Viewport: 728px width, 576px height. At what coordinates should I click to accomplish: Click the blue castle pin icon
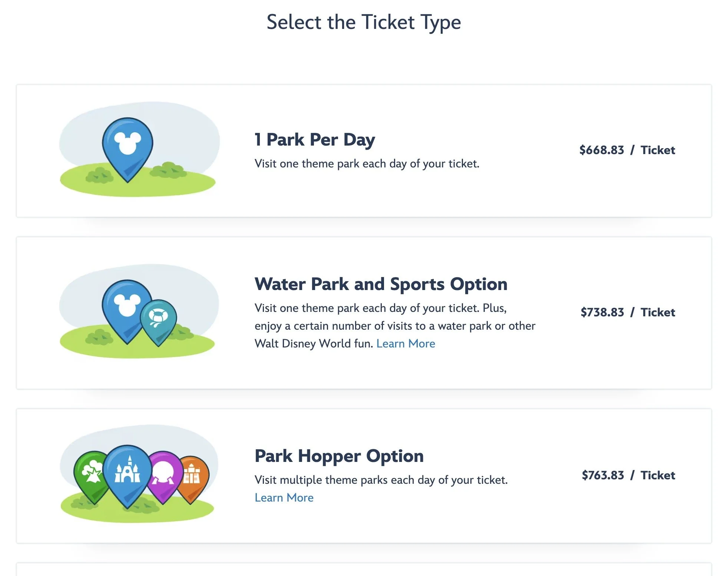pos(128,471)
